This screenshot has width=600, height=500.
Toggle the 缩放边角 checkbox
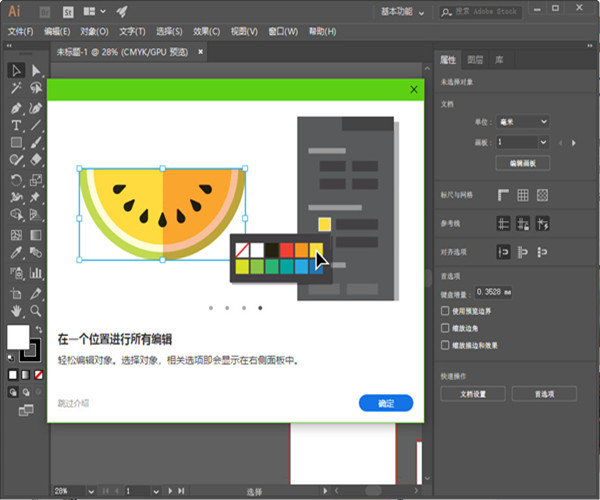pyautogui.click(x=446, y=327)
